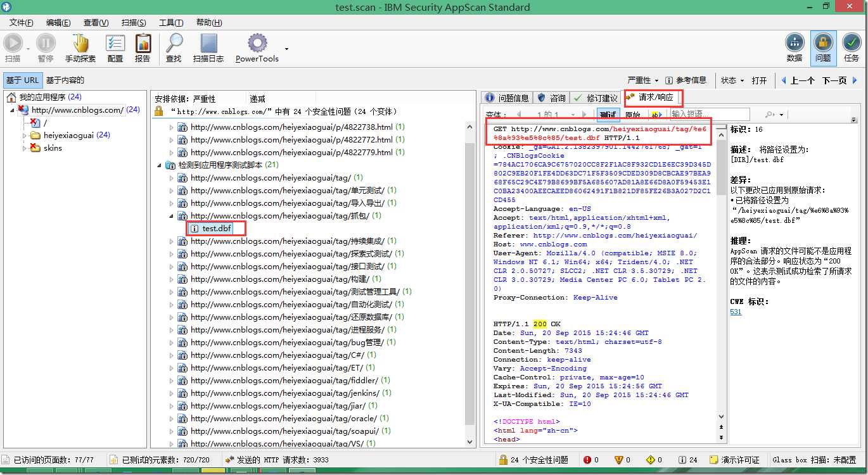Open the 查看(V) menu
The image size is (868, 475).
(96, 23)
